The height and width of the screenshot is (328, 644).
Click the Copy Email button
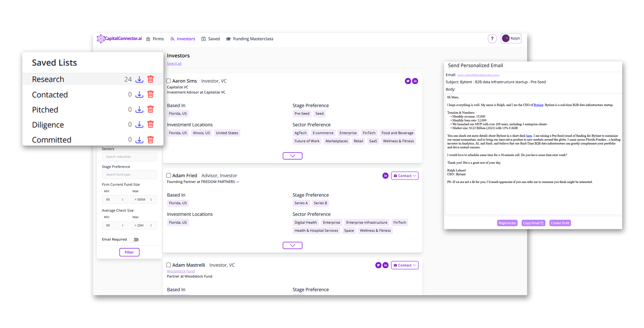(533, 223)
